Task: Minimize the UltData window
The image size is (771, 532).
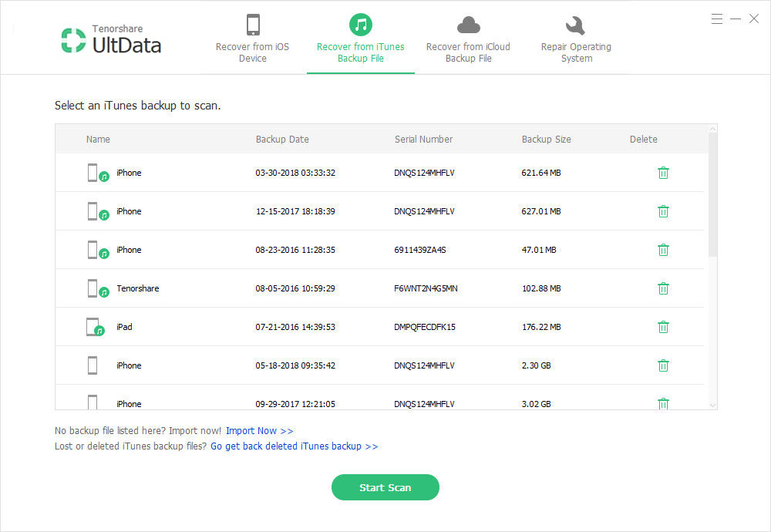Action: pyautogui.click(x=736, y=19)
